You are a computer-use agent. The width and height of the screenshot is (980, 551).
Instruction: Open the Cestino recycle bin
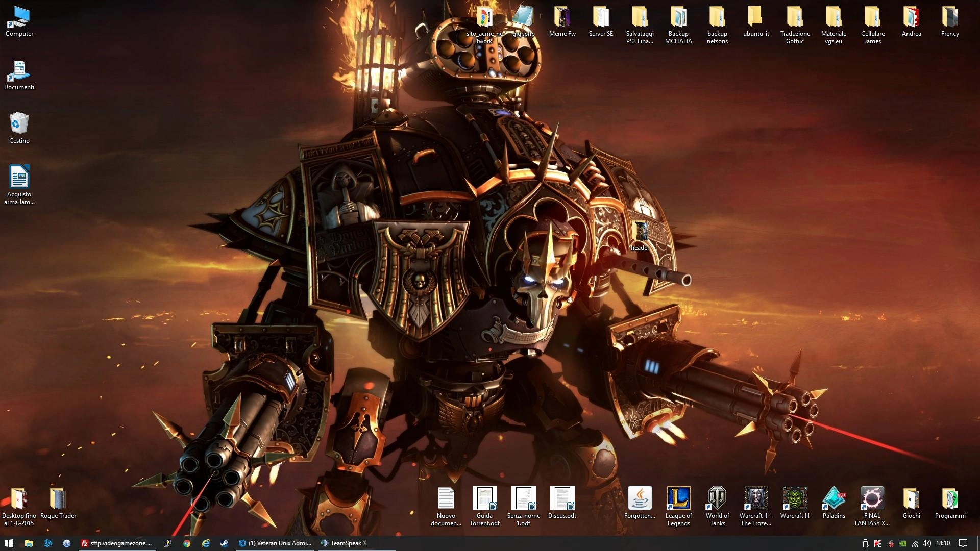coord(19,128)
